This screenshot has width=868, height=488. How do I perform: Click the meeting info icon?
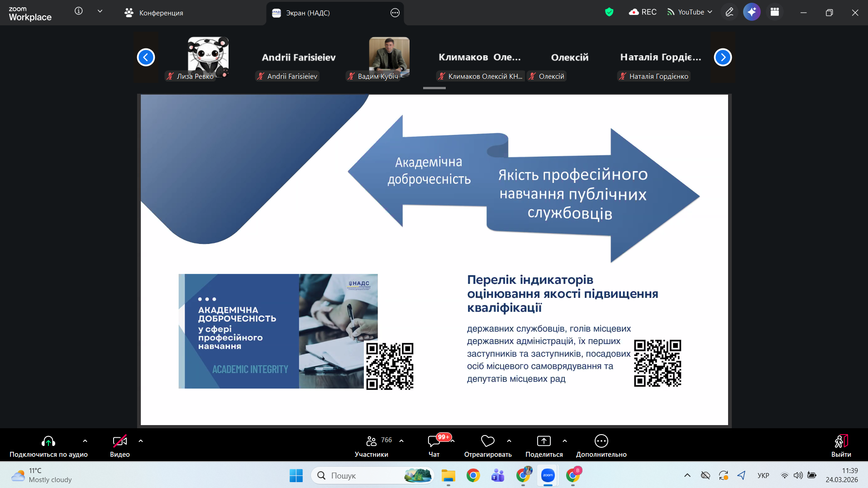pos(79,11)
